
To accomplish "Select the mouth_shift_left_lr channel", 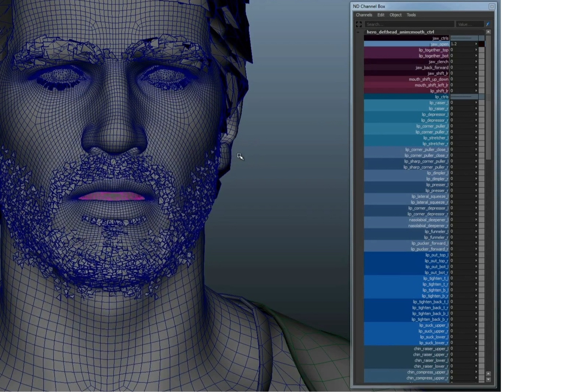I will [x=407, y=85].
